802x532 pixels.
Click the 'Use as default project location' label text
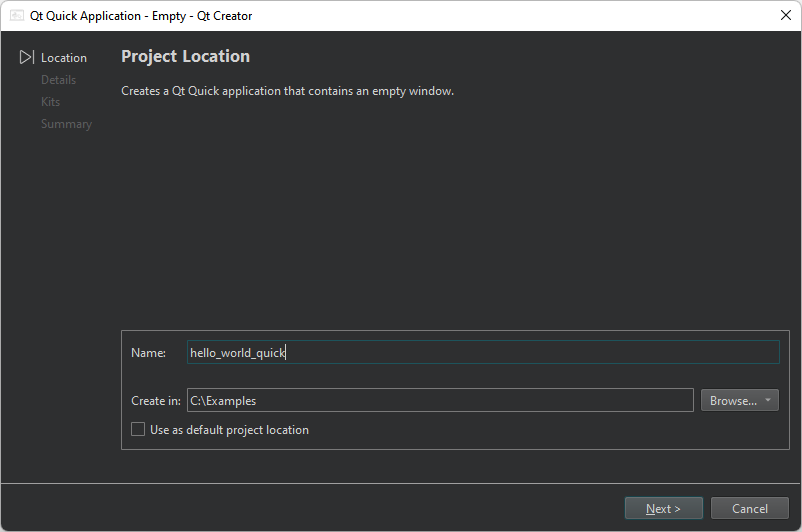point(229,430)
